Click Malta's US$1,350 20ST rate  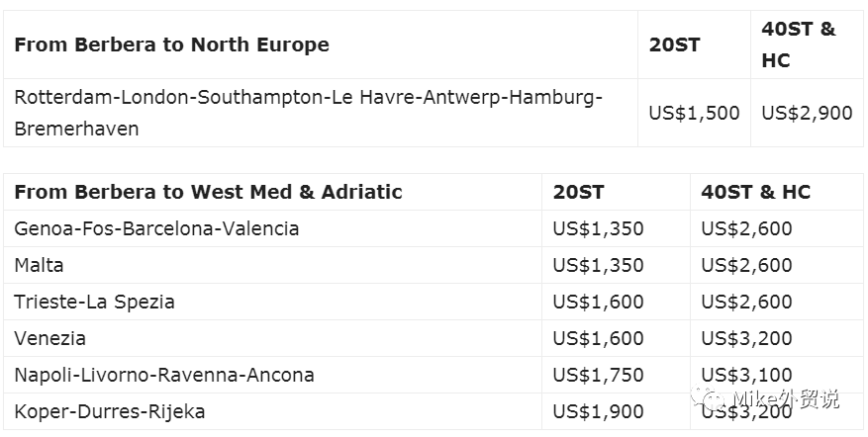tap(598, 265)
